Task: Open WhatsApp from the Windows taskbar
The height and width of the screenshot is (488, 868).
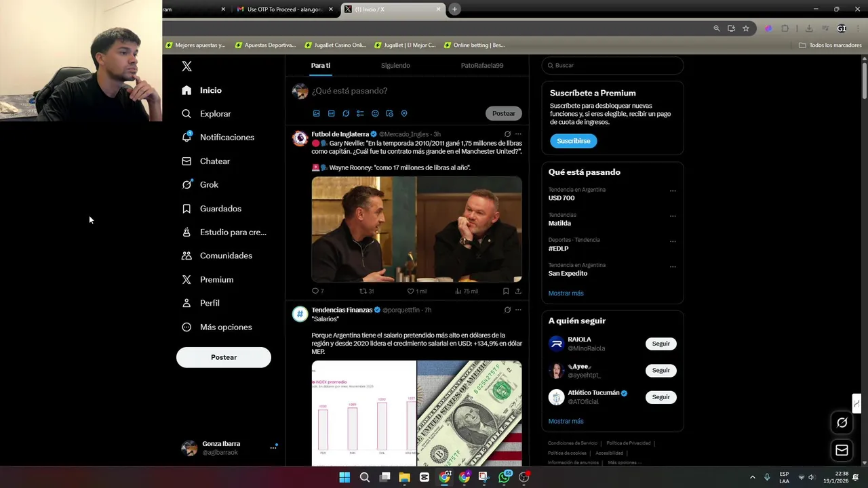Action: click(504, 477)
